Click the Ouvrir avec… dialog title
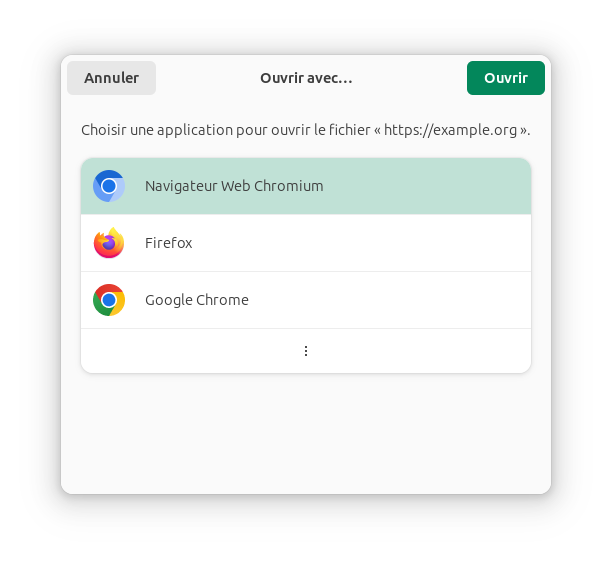The height and width of the screenshot is (561, 612). point(306,78)
